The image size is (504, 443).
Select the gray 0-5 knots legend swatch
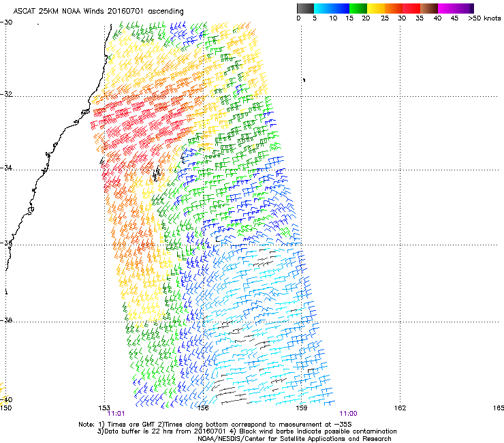[305, 8]
